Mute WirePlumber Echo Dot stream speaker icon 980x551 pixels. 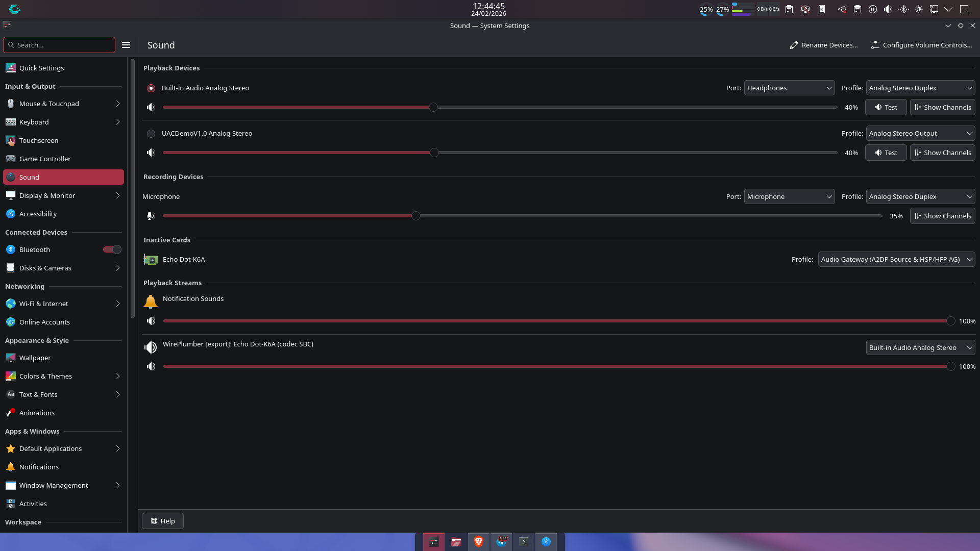point(151,366)
